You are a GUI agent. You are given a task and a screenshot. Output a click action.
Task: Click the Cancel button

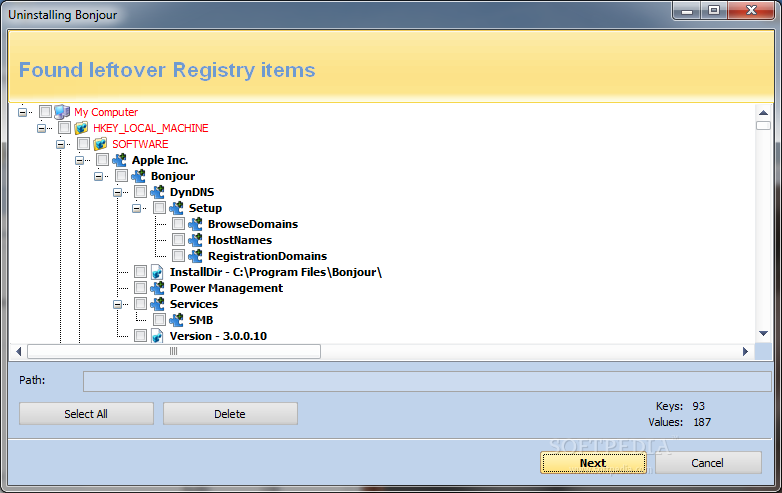coord(708,463)
